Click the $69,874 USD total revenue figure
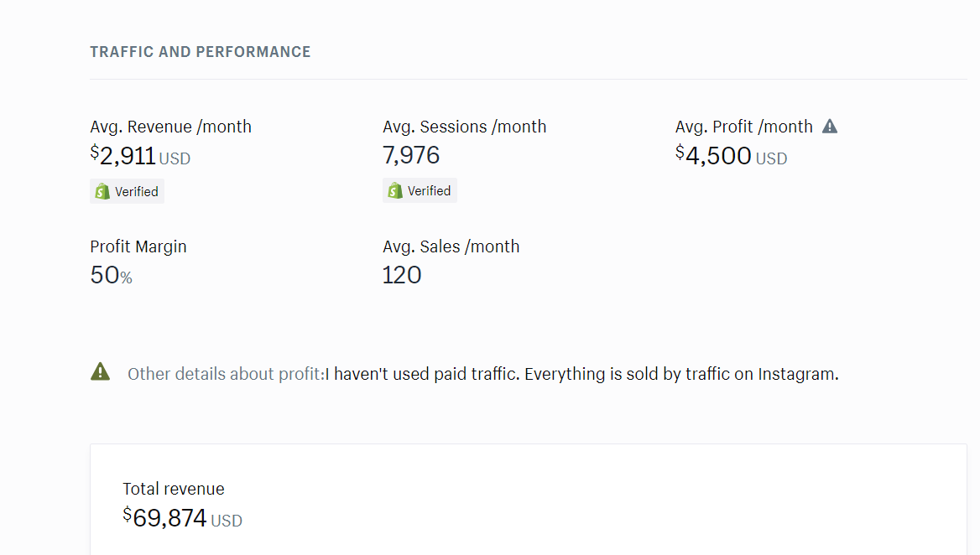The width and height of the screenshot is (980, 555). (183, 518)
